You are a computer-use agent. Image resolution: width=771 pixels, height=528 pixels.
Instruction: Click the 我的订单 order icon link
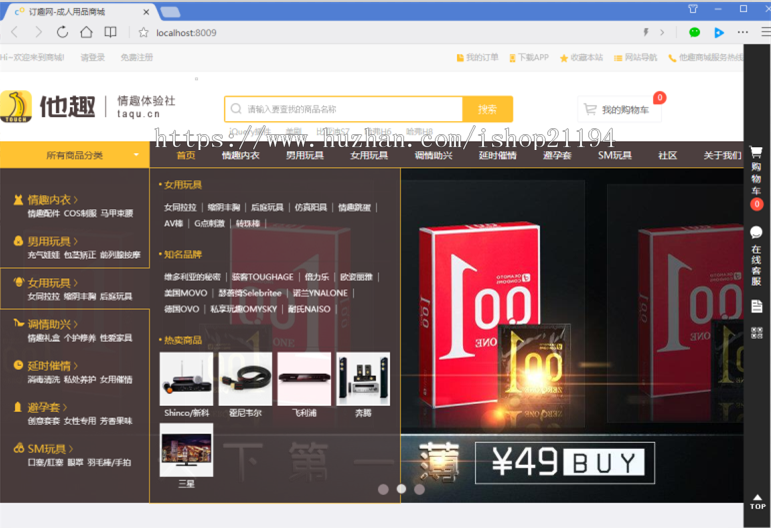477,58
